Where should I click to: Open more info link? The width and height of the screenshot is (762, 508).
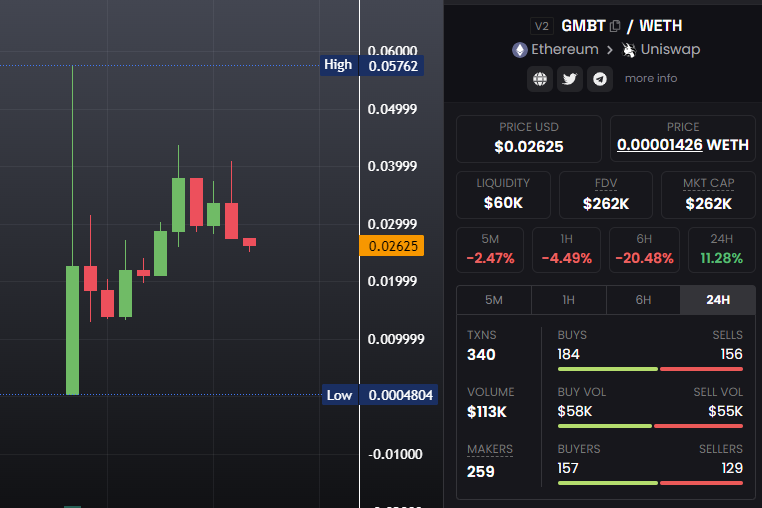[651, 78]
